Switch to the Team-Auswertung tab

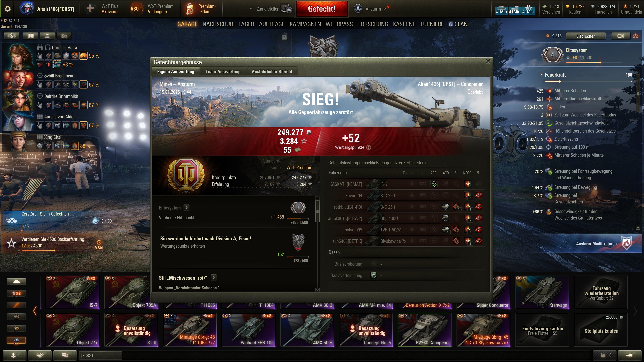(223, 72)
